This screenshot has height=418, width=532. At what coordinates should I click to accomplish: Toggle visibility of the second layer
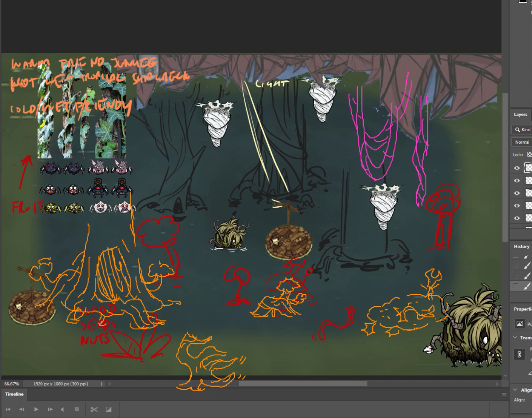coord(517,181)
